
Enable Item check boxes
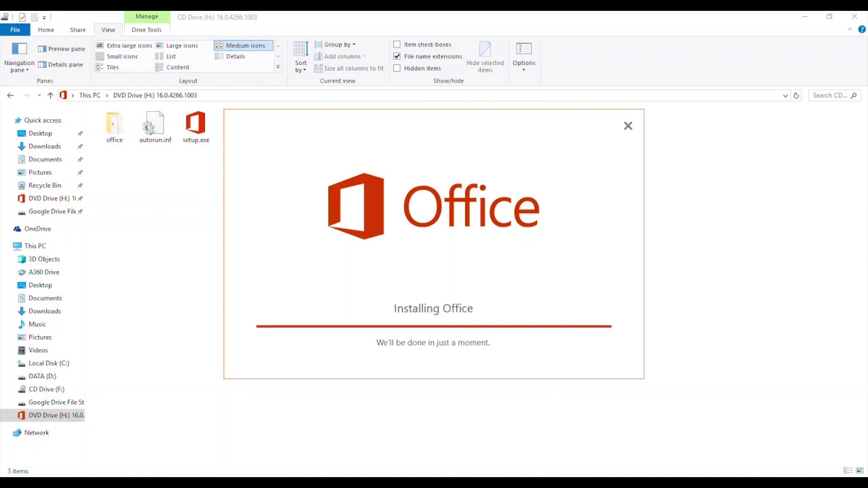397,45
